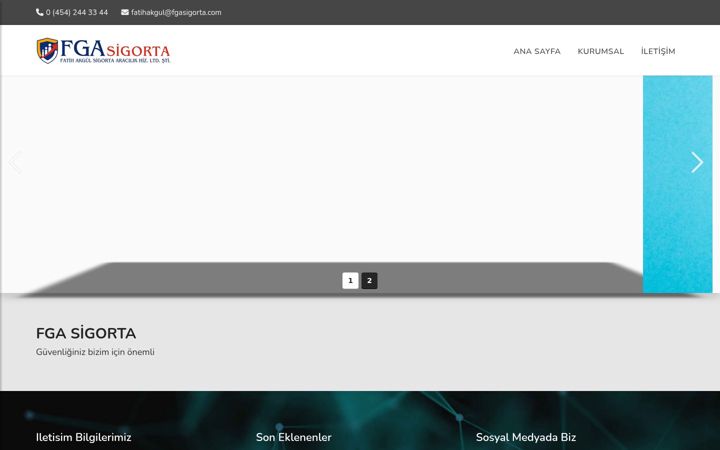This screenshot has height=450, width=720.
Task: Open the ANA SAYFA menu item
Action: pyautogui.click(x=537, y=51)
